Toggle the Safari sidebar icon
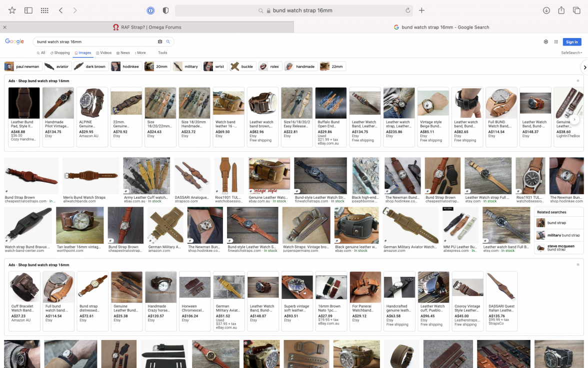Image resolution: width=588 pixels, height=368 pixels. (28, 11)
